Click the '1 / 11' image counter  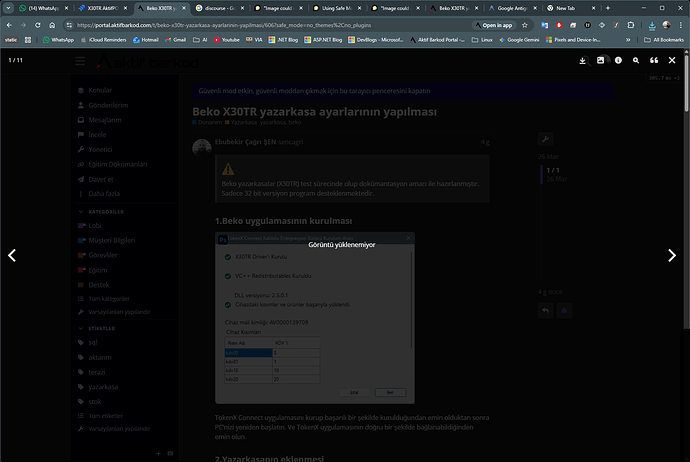15,60
